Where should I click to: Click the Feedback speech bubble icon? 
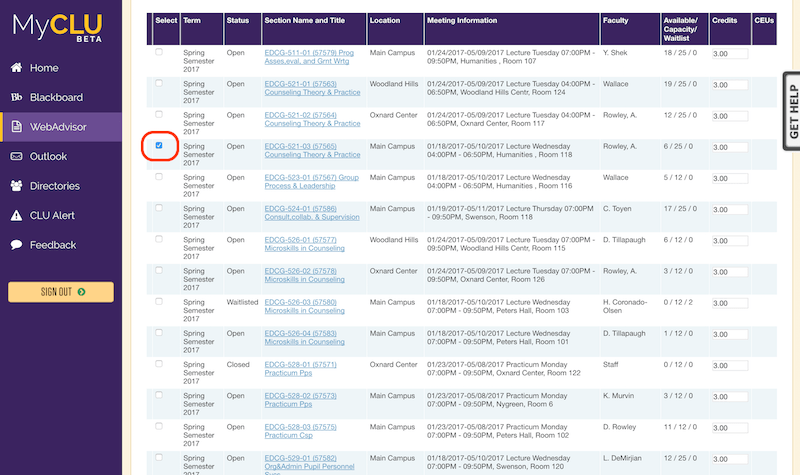pyautogui.click(x=16, y=245)
